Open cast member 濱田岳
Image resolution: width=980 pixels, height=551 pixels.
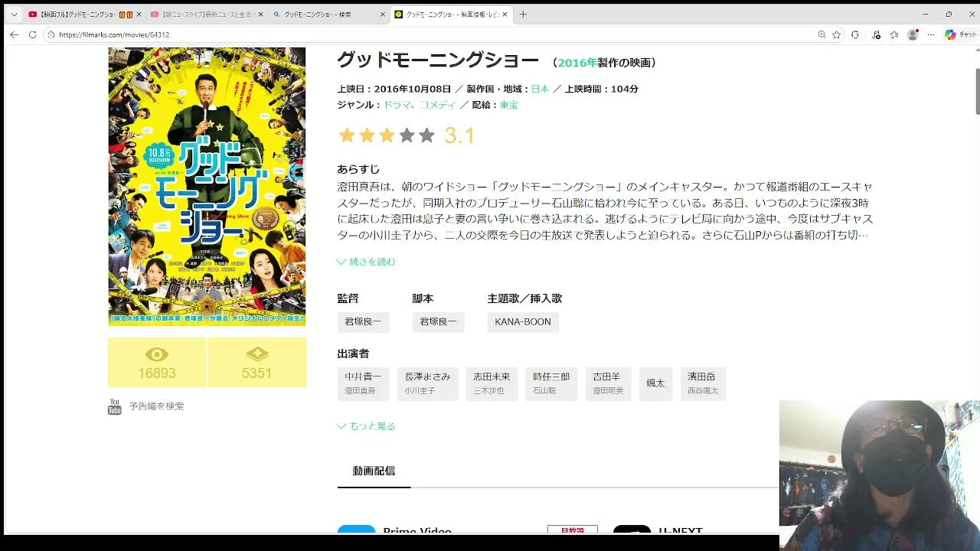[703, 383]
